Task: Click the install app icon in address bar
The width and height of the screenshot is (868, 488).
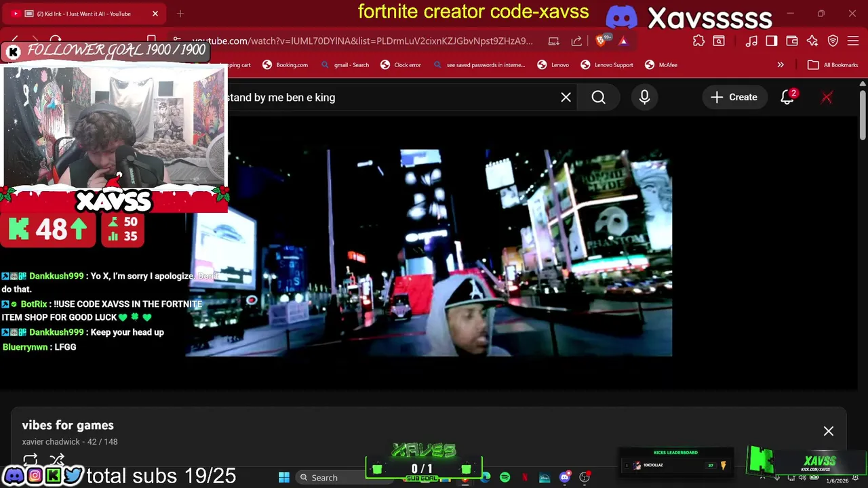Action: pyautogui.click(x=553, y=41)
